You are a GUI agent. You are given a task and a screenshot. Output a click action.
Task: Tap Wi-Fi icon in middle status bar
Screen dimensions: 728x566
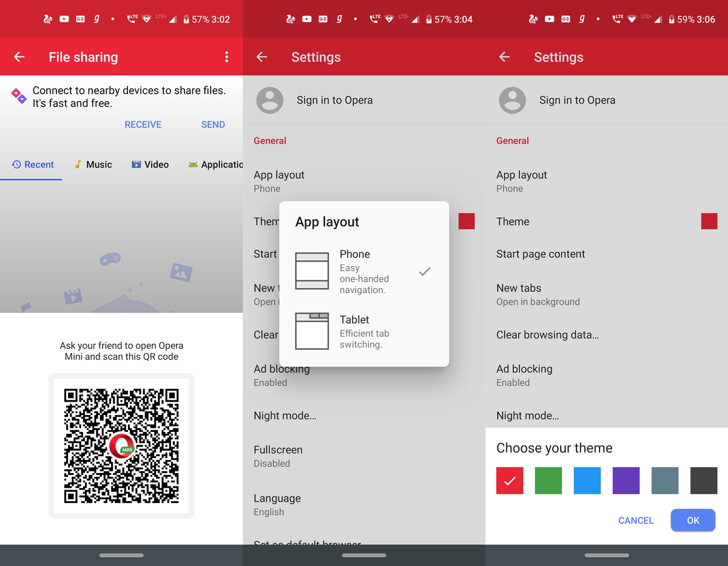tap(389, 19)
